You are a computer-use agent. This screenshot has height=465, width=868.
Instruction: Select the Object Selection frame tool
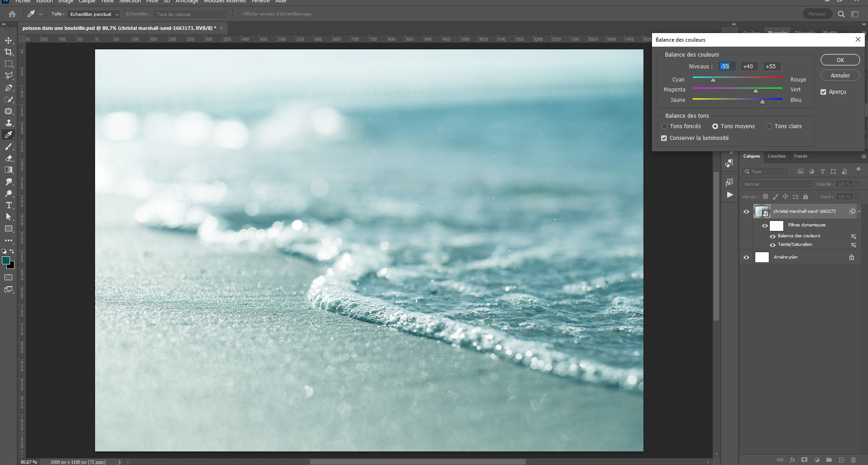(9, 111)
